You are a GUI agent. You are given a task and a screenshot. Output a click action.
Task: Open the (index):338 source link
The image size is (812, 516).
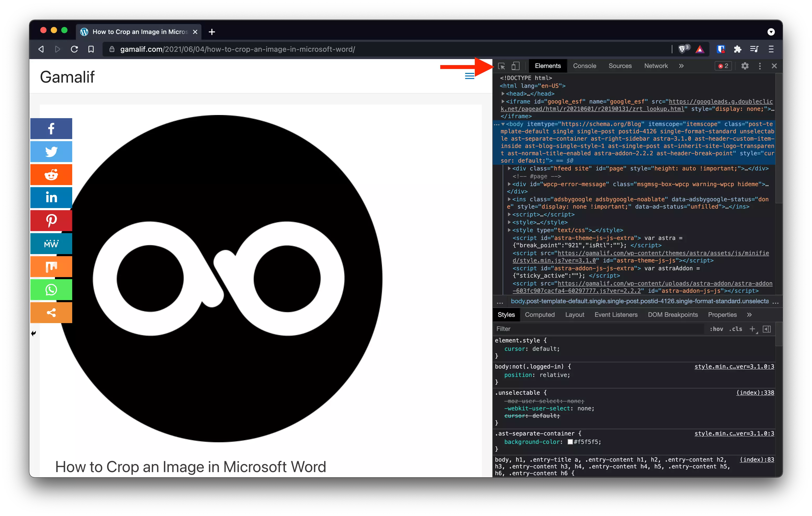[x=755, y=393]
